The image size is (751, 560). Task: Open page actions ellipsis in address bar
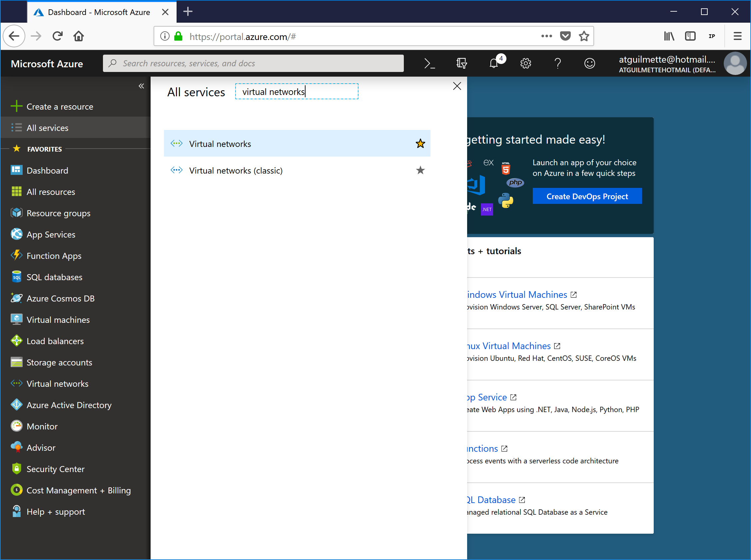tap(546, 36)
